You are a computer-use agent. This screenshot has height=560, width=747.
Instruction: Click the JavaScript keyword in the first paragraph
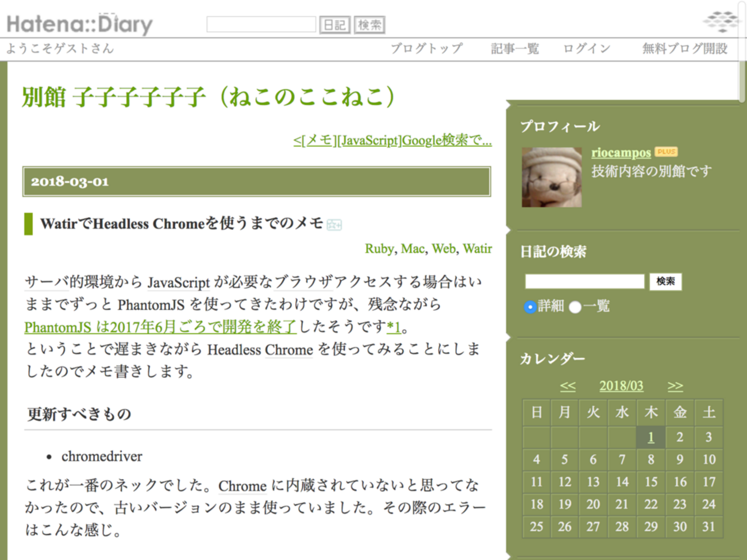(x=179, y=283)
